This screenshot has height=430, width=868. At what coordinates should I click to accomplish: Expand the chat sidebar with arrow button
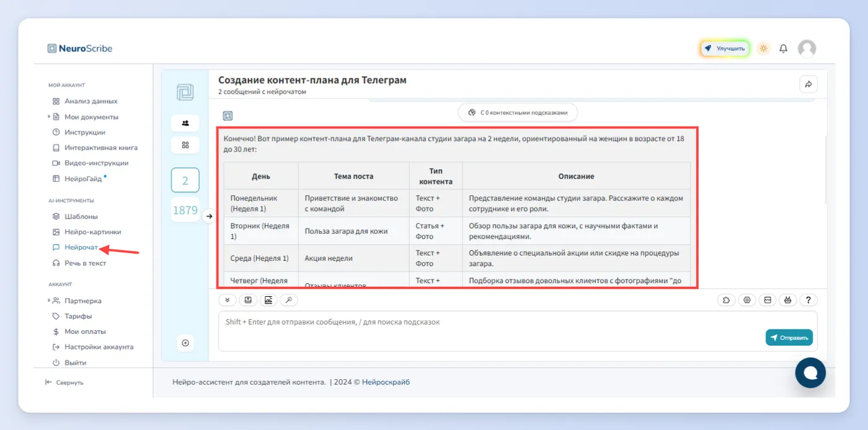(209, 216)
